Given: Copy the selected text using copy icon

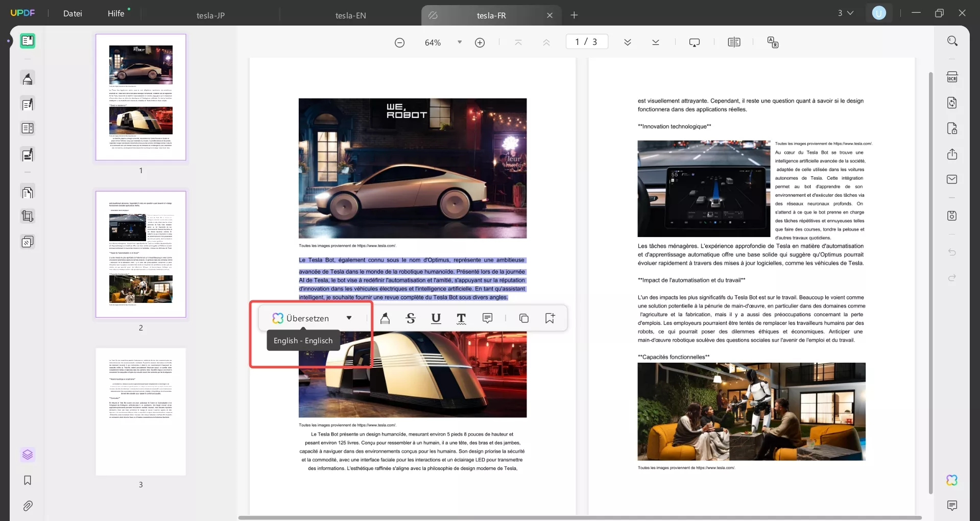Looking at the screenshot, I should click(523, 319).
